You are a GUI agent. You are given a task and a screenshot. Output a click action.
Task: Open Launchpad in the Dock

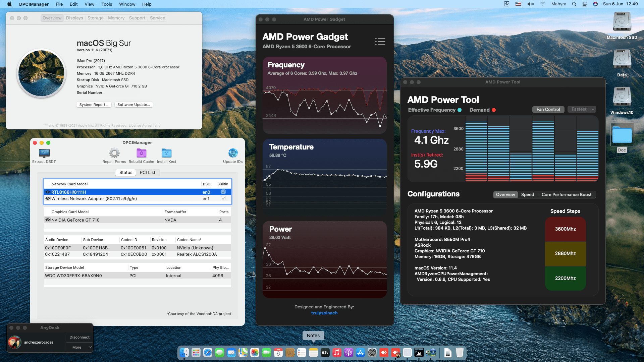[196, 352]
